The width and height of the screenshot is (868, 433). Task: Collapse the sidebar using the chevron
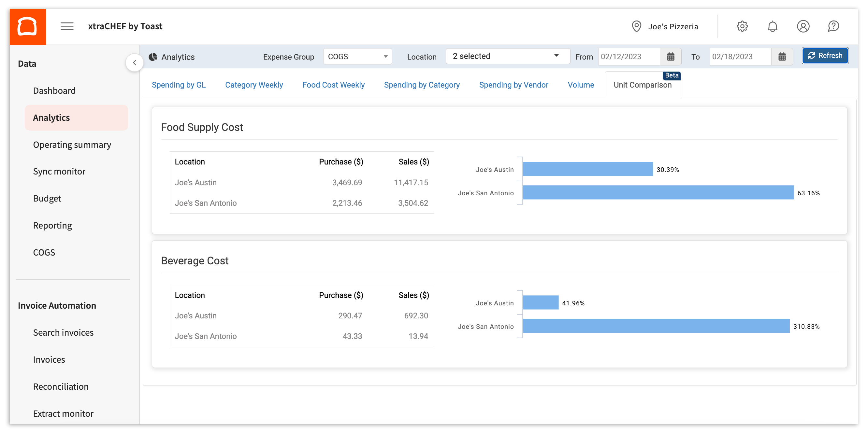pyautogui.click(x=135, y=62)
